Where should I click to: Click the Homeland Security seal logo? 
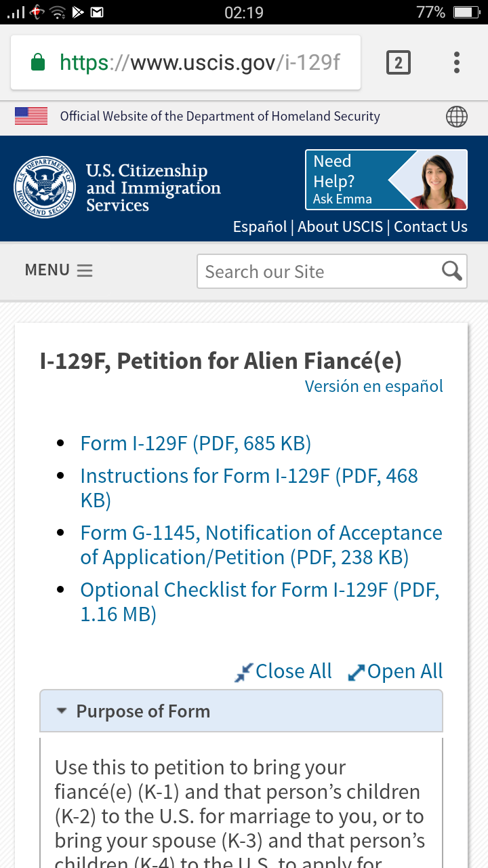point(45,187)
